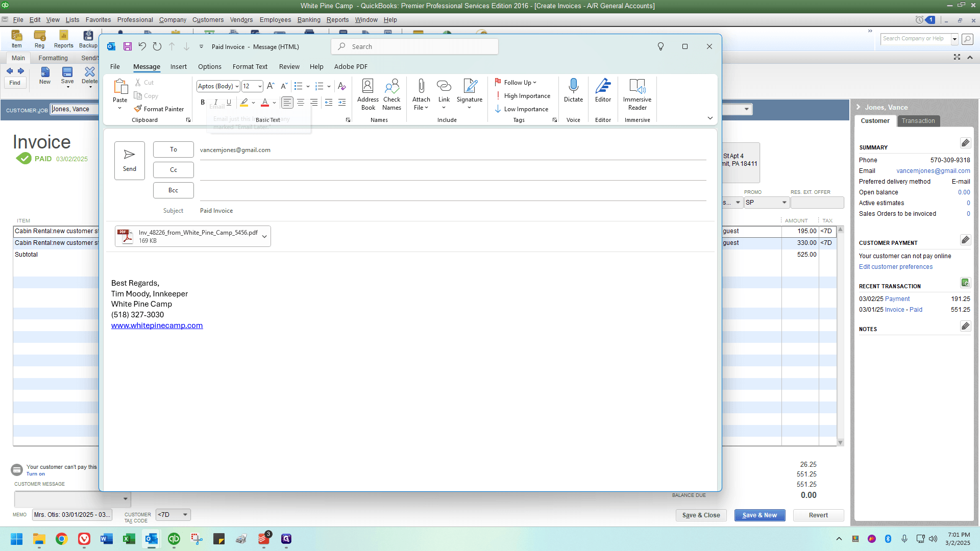Viewport: 980px width, 551px height.
Task: Align text to the right
Action: (x=314, y=103)
